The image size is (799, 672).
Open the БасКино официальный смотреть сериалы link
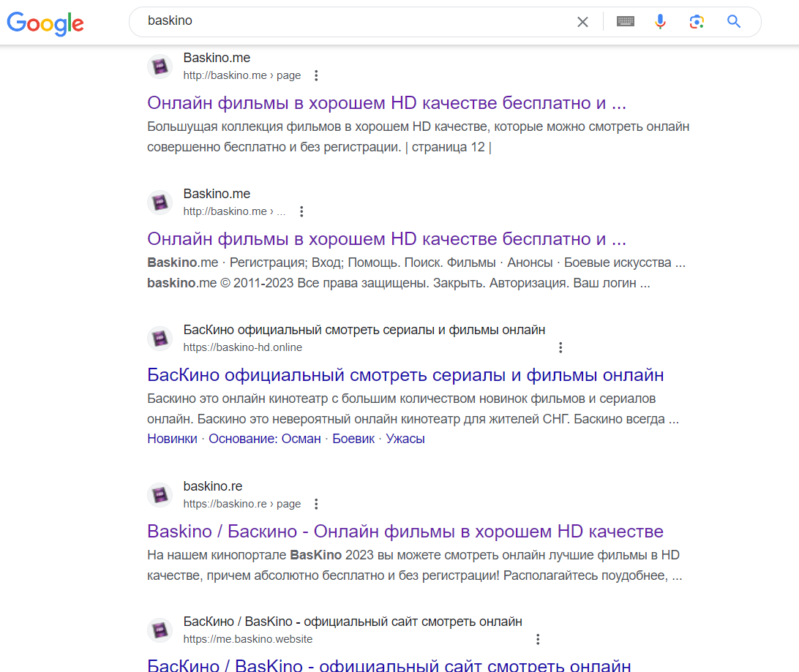pyautogui.click(x=405, y=375)
